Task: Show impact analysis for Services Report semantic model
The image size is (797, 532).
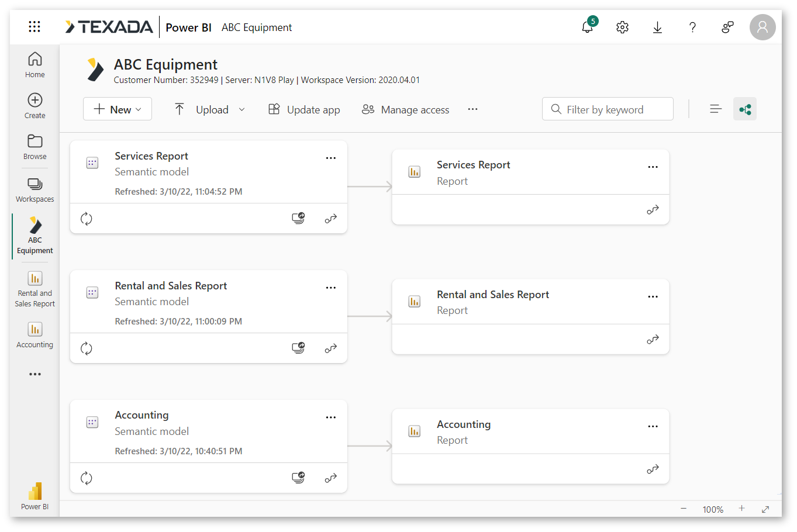Action: click(298, 219)
